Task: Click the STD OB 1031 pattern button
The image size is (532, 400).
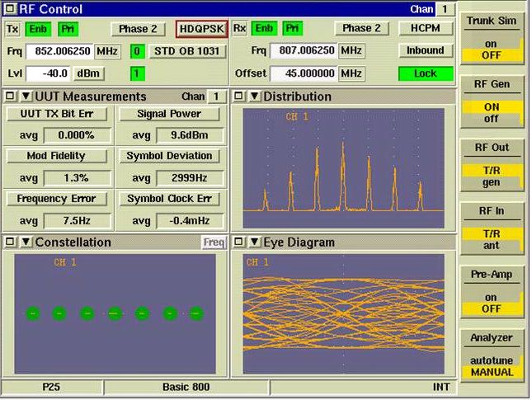Action: coord(187,51)
